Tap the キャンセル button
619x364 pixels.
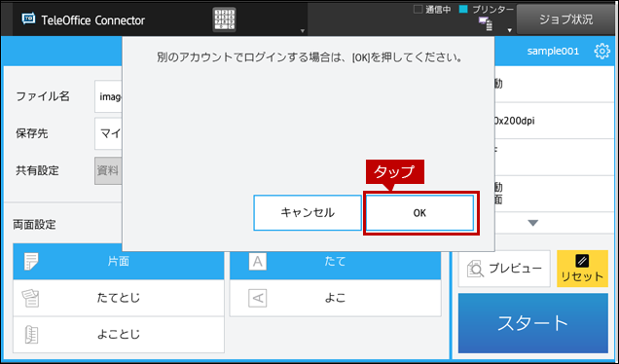pos(308,213)
